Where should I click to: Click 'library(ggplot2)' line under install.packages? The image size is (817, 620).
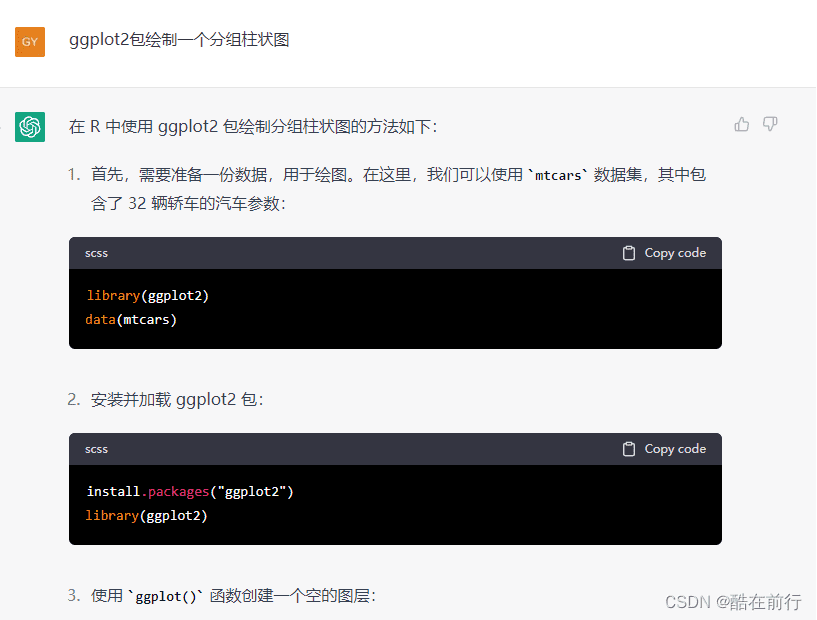pos(147,515)
